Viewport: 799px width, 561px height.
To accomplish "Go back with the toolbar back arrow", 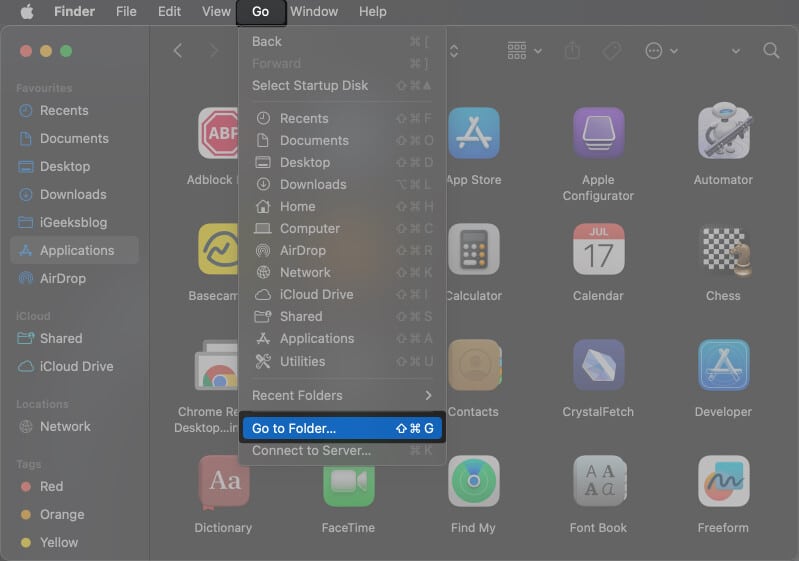I will point(178,51).
